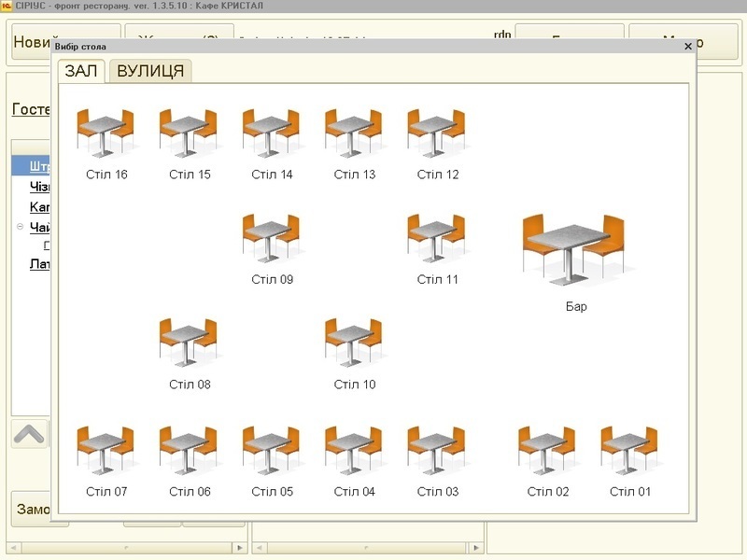
Task: Close the Вибір стола dialog
Action: click(688, 46)
